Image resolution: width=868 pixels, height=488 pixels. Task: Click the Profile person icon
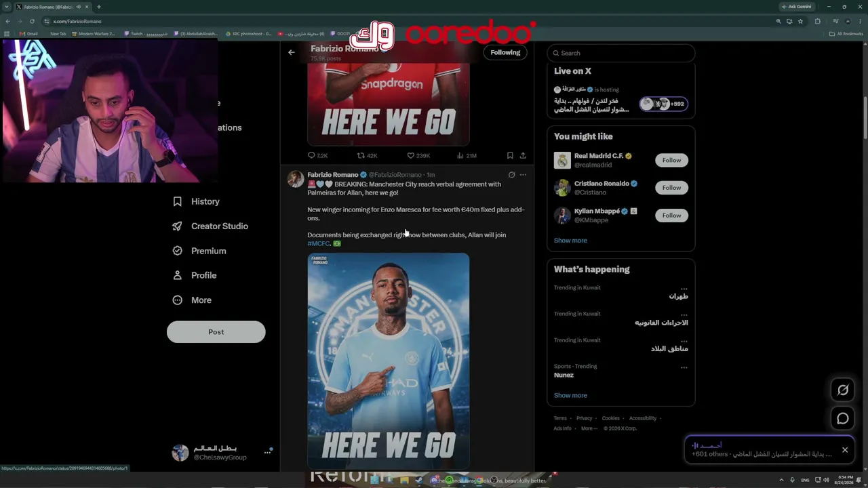pyautogui.click(x=178, y=275)
